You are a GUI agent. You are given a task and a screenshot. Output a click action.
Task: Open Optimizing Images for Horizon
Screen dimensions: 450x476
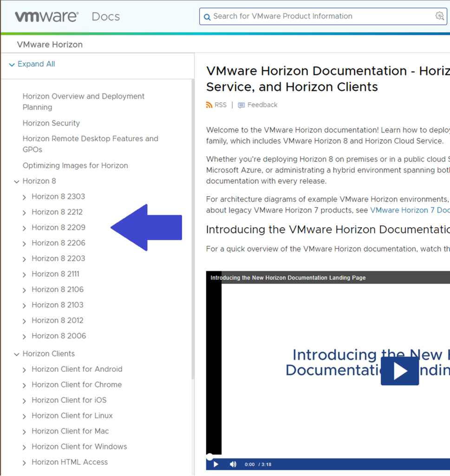click(x=75, y=165)
